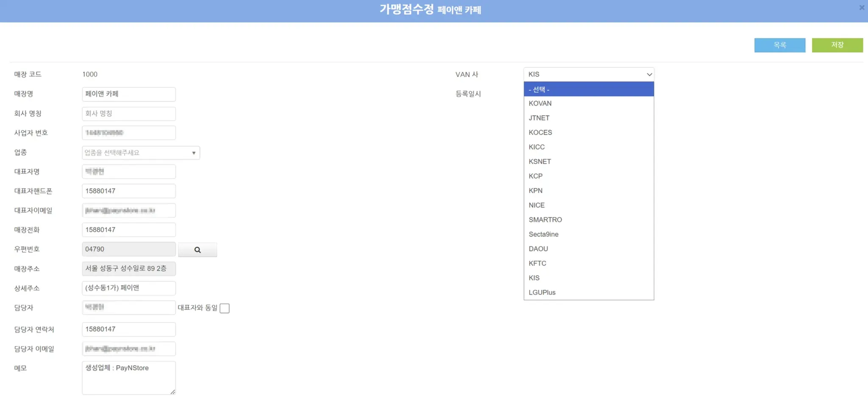The width and height of the screenshot is (868, 419).
Task: Select KIS option in the VAN list
Action: click(589, 278)
